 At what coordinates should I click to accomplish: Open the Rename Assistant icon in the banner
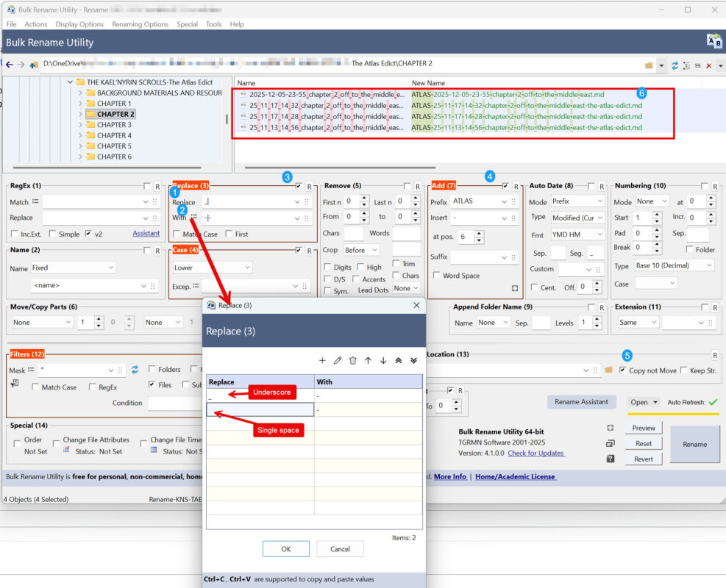713,41
